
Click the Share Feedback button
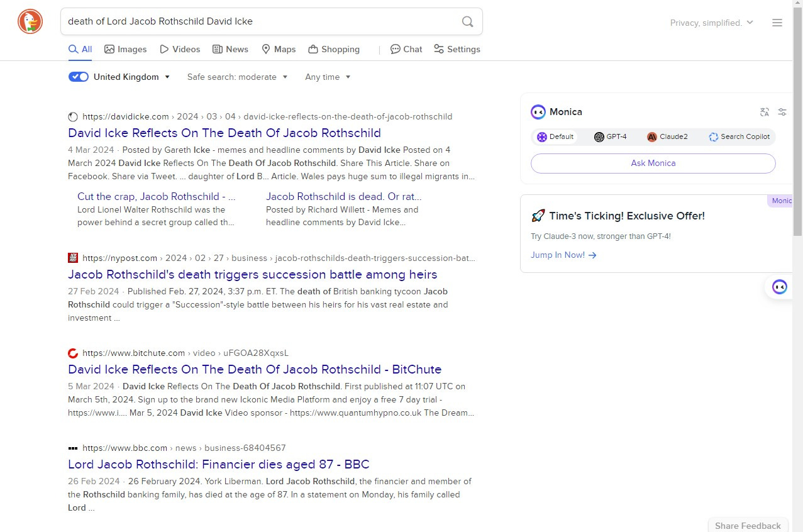(748, 525)
